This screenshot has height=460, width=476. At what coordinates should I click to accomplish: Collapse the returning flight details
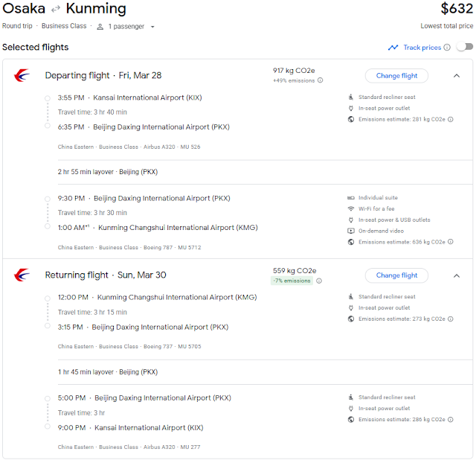click(456, 275)
